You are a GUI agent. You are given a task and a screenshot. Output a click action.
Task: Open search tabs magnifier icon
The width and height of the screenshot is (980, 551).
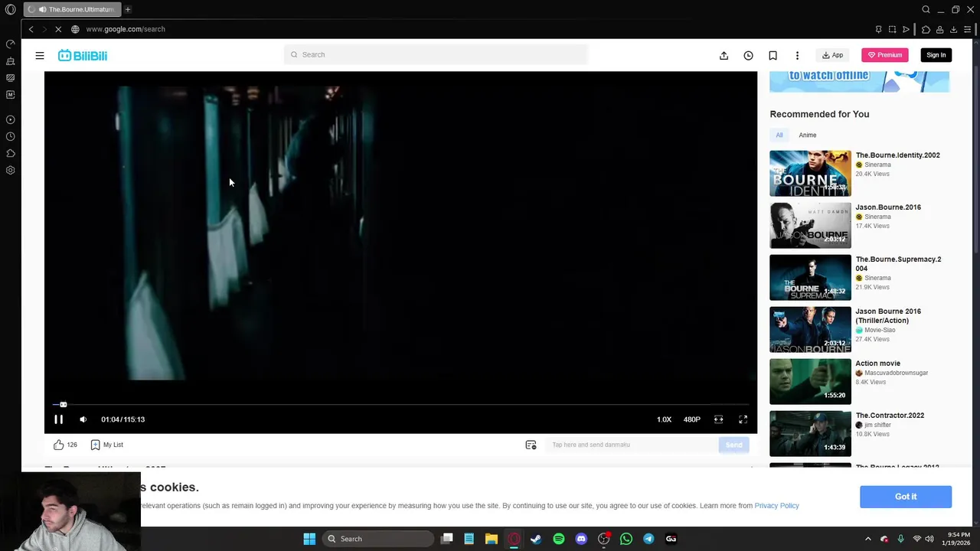(926, 9)
